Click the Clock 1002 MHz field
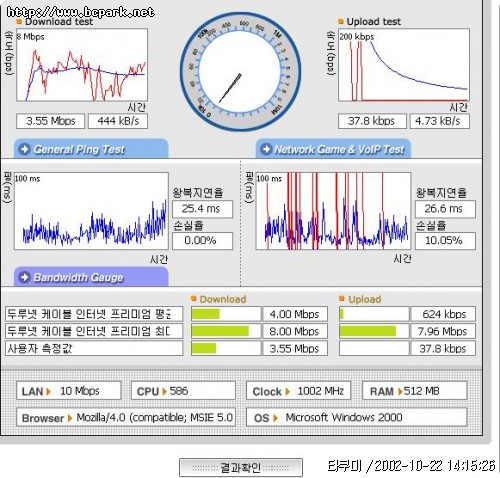 [x=298, y=391]
